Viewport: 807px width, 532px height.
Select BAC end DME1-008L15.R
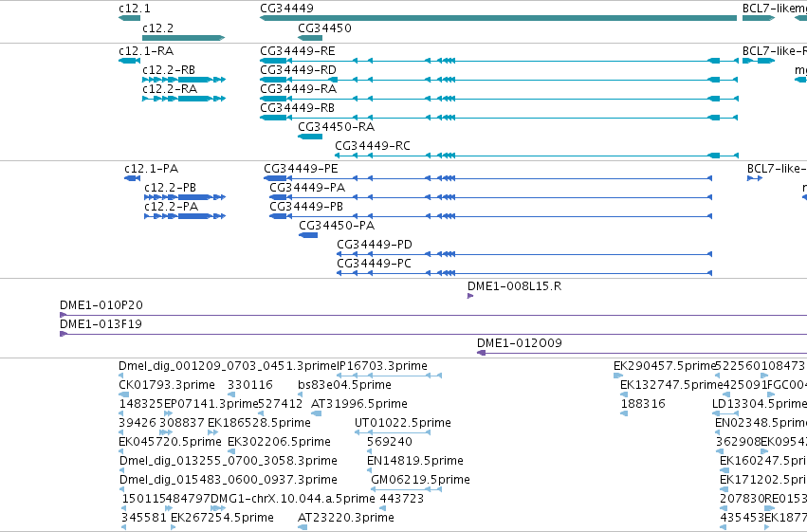470,296
